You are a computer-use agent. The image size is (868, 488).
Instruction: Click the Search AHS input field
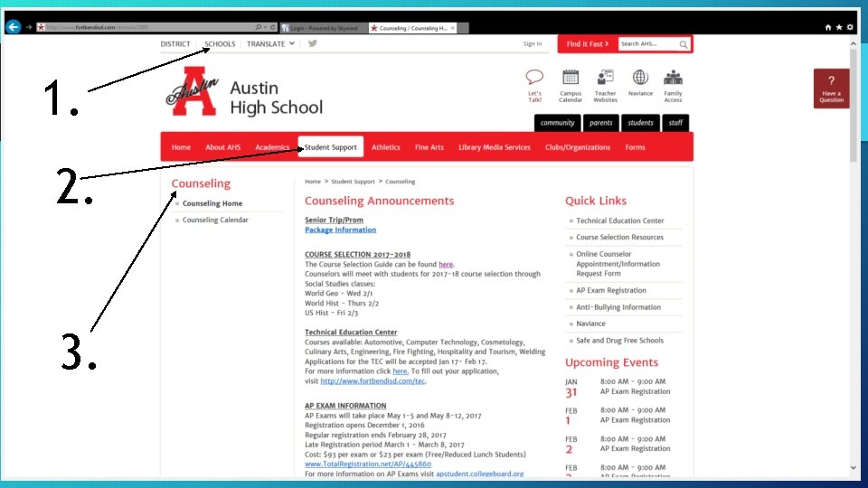(x=647, y=43)
